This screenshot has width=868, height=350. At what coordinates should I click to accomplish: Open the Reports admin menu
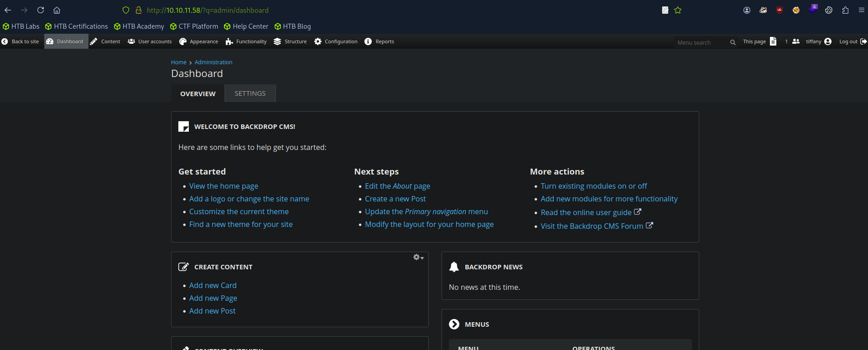[x=379, y=41]
